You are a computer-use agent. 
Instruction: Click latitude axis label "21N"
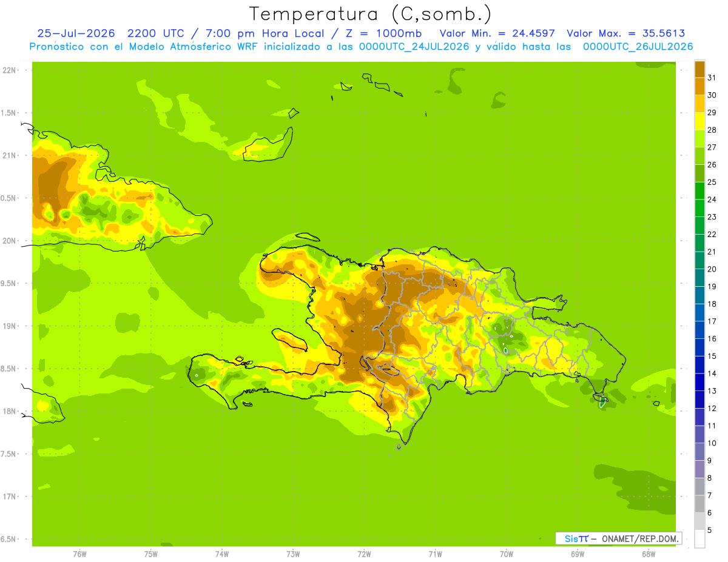pyautogui.click(x=9, y=155)
